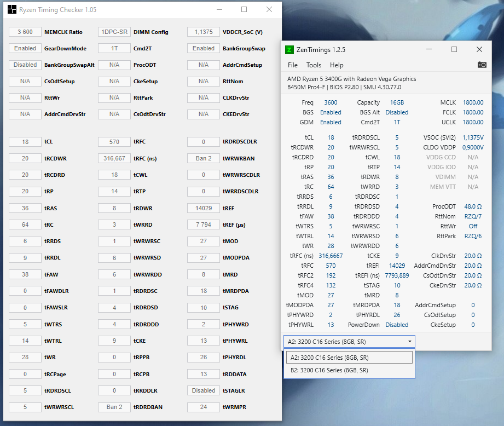This screenshot has height=426, width=504.
Task: Click the GearDownMode Enabled field
Action: pos(25,48)
